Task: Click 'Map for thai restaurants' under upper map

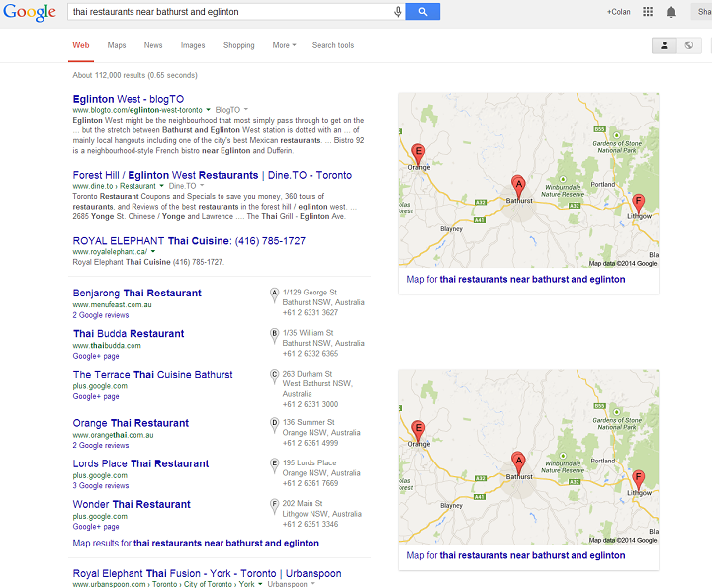Action: point(516,279)
